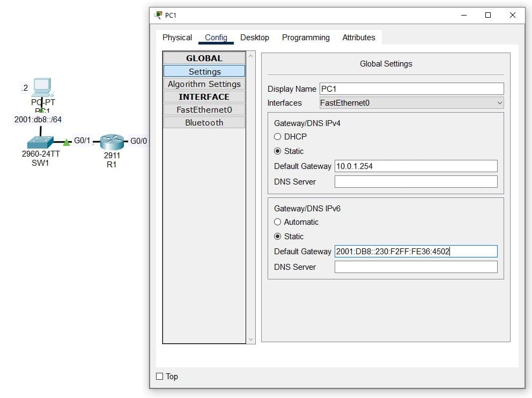The image size is (532, 398).
Task: Open the Physical tab
Action: click(x=177, y=38)
